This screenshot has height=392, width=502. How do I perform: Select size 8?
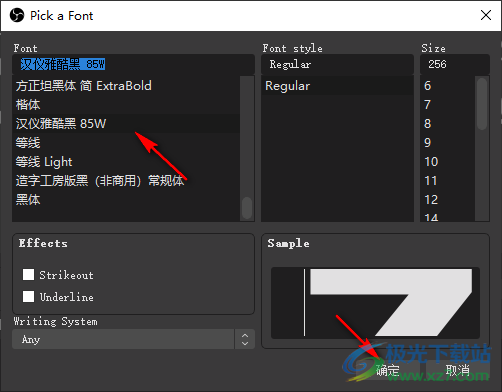pos(447,124)
